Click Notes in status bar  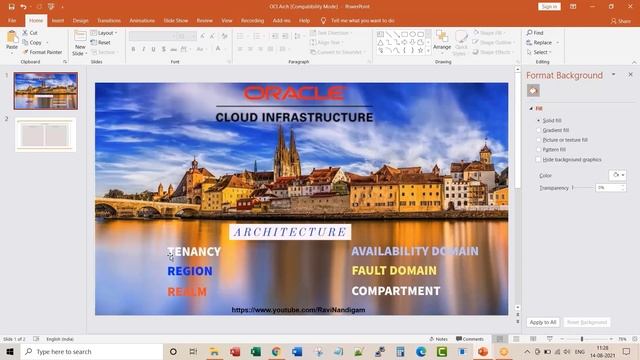click(438, 339)
